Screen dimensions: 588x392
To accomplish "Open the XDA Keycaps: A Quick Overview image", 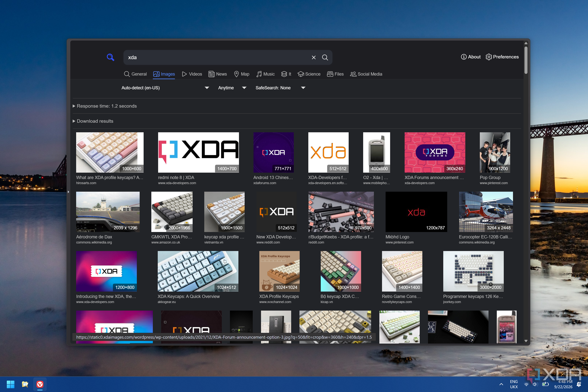I will pos(198,271).
